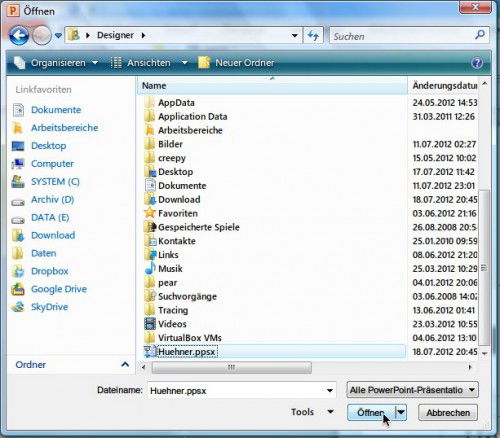Expand the file type filter dropdown
The image size is (500, 438).
click(471, 390)
